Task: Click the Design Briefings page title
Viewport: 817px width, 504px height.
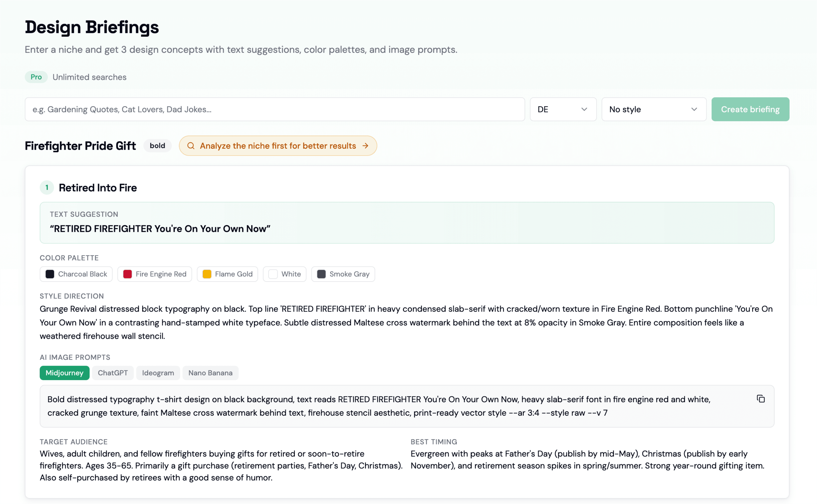Action: pos(92,27)
